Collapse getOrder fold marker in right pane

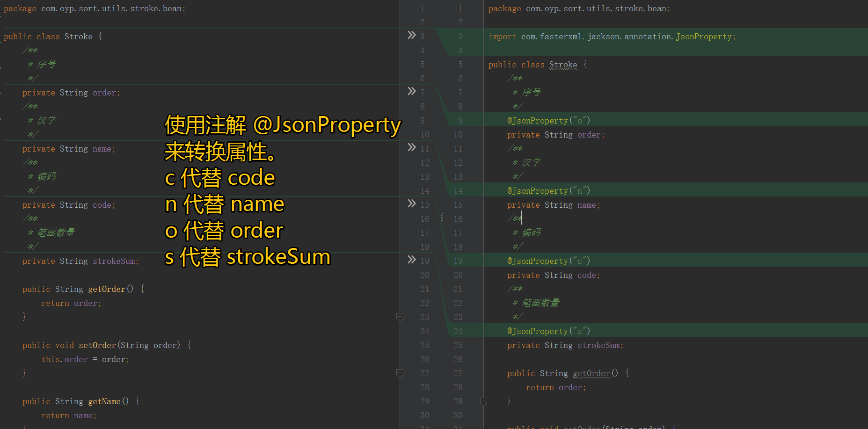484,401
